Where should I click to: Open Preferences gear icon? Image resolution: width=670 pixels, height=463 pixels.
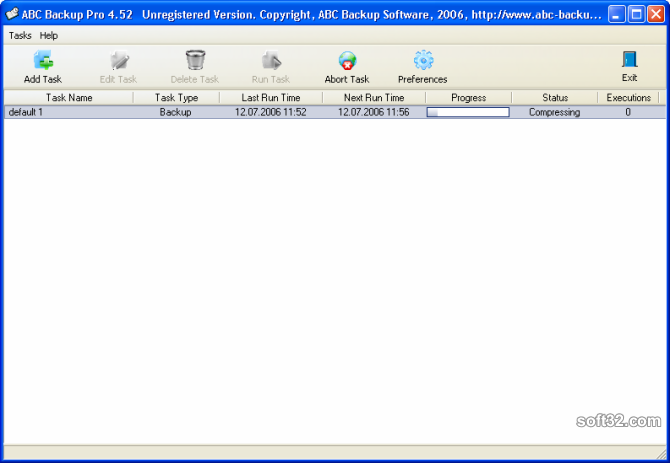(423, 60)
